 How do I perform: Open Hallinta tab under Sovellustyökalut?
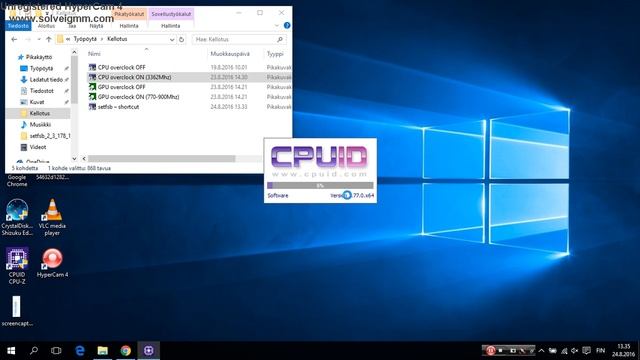[171, 26]
